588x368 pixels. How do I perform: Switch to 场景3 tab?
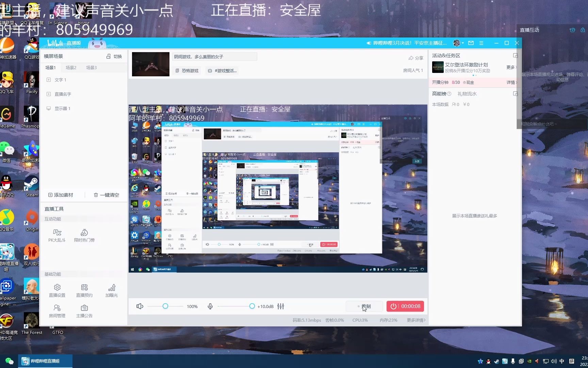click(x=91, y=67)
